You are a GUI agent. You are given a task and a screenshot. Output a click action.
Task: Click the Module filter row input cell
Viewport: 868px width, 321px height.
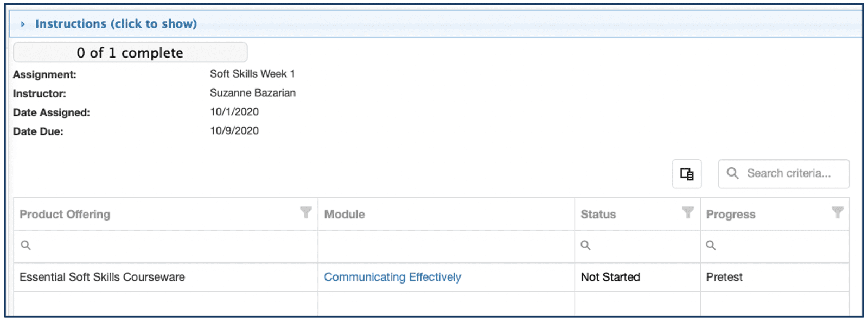point(446,246)
